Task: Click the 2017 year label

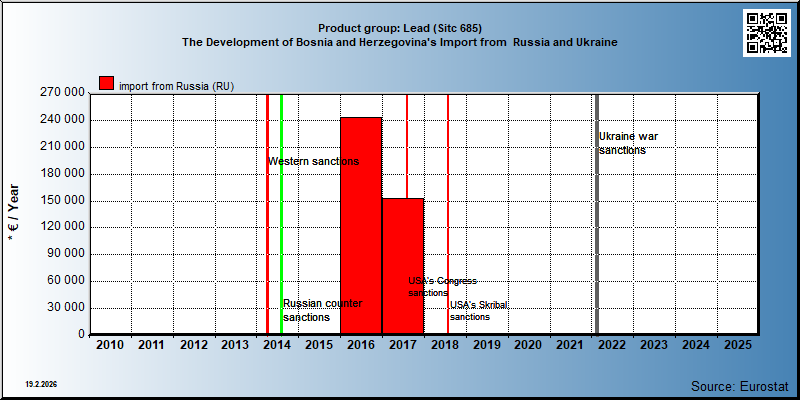Action: [403, 345]
